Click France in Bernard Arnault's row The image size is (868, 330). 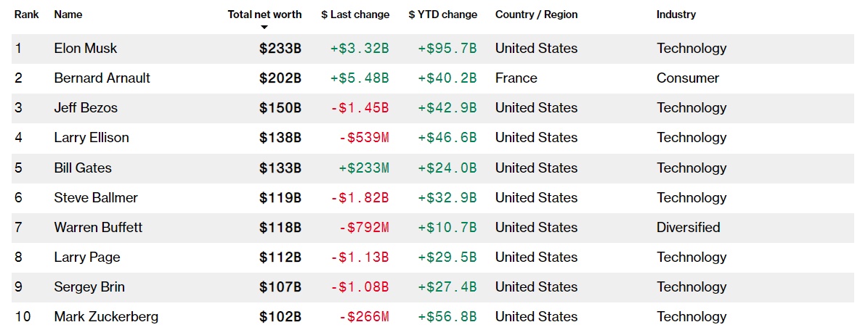pos(516,78)
